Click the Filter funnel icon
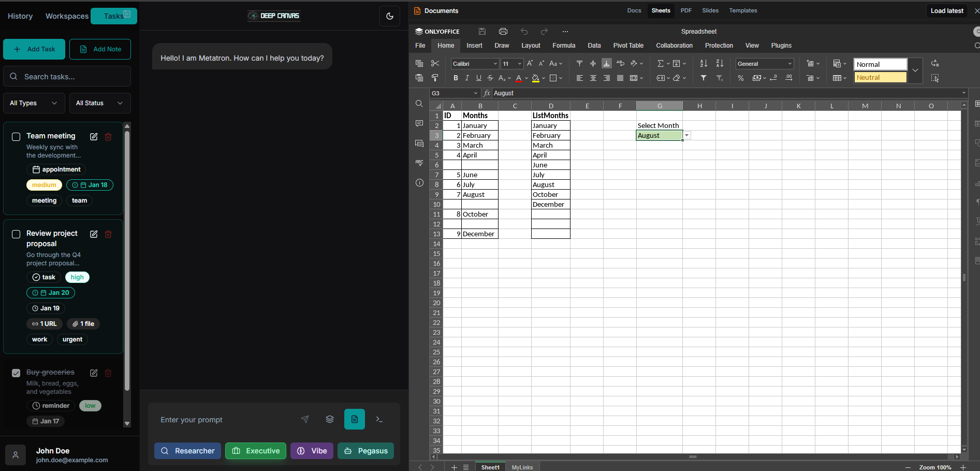This screenshot has height=471, width=980. (x=704, y=78)
